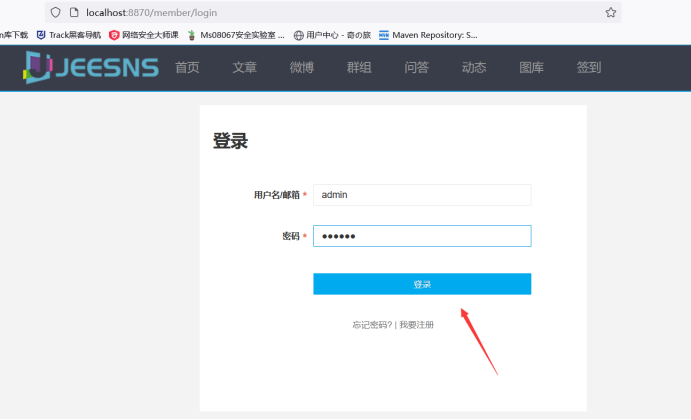Open the 群组 section
691x420 pixels.
click(359, 67)
